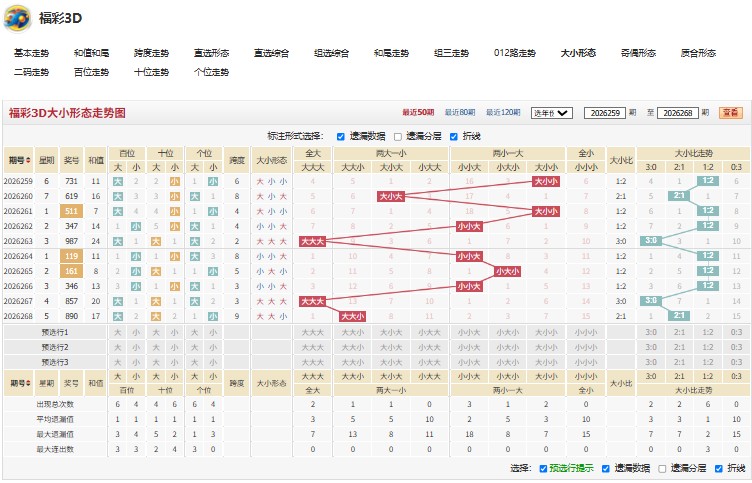Select 大大大 in 预选行1
The height and width of the screenshot is (483, 752).
pyautogui.click(x=312, y=332)
